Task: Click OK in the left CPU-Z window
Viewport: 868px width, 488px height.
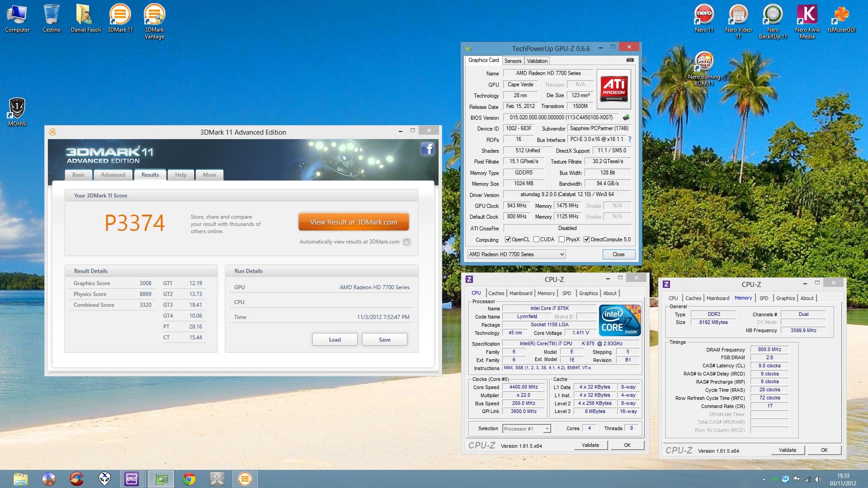Action: tap(627, 445)
